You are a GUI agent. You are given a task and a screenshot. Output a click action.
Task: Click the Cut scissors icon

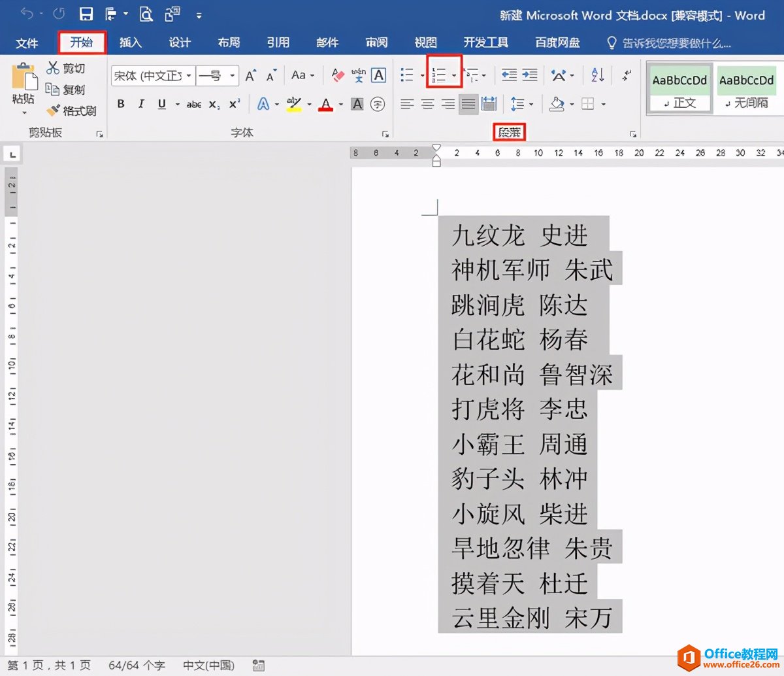(53, 67)
